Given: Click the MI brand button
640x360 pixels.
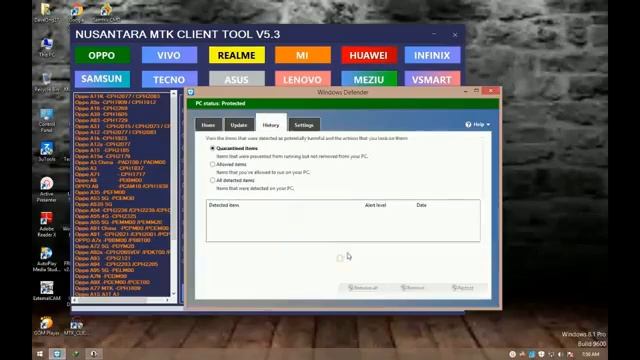Looking at the screenshot, I should pos(302,56).
